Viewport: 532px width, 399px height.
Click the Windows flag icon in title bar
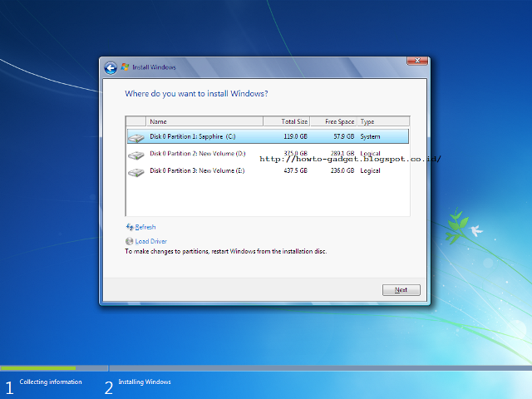point(125,66)
